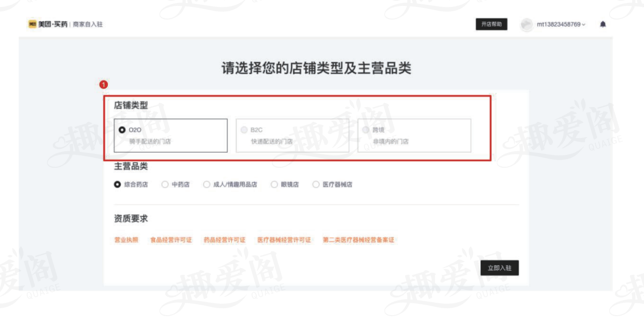Choose 医疗器械店 as main category

(x=316, y=184)
